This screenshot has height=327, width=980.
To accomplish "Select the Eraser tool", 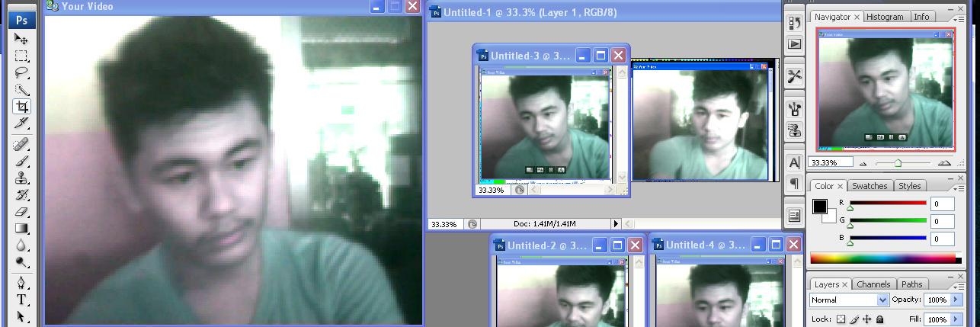I will (x=21, y=212).
